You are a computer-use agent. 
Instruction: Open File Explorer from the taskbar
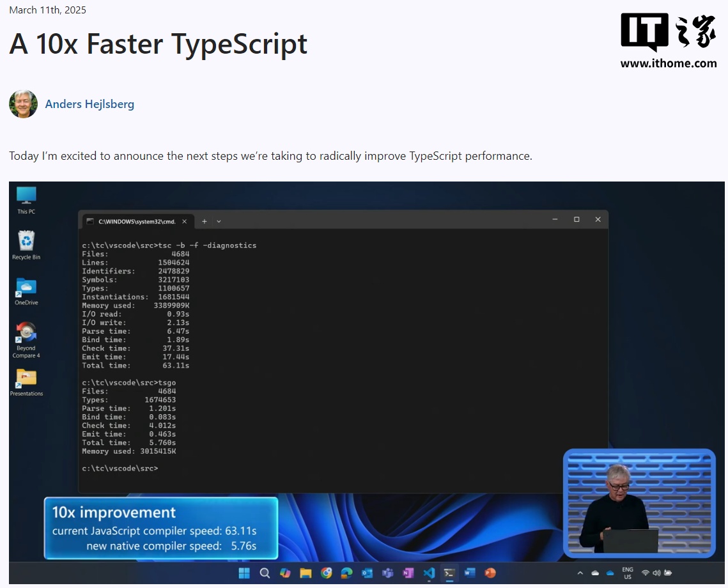pyautogui.click(x=306, y=573)
